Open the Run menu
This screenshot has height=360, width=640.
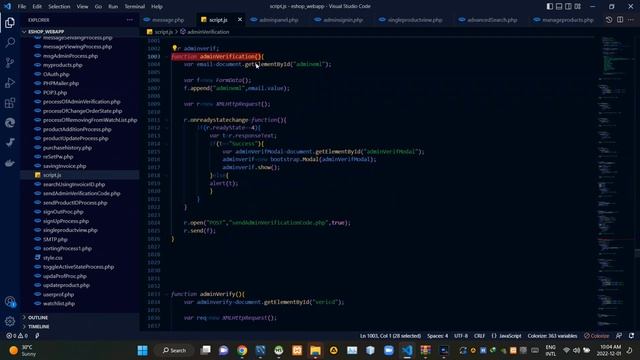click(x=113, y=7)
